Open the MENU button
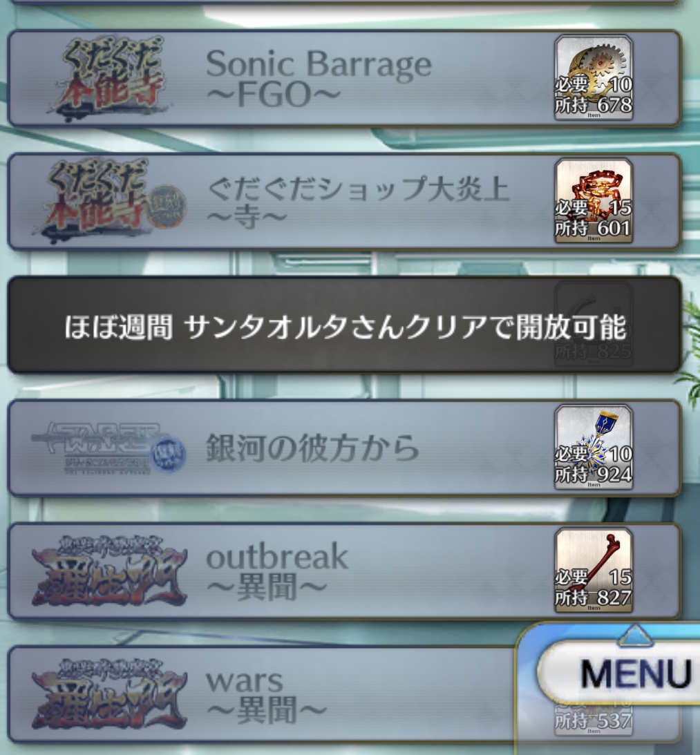700x755 pixels. click(x=620, y=672)
